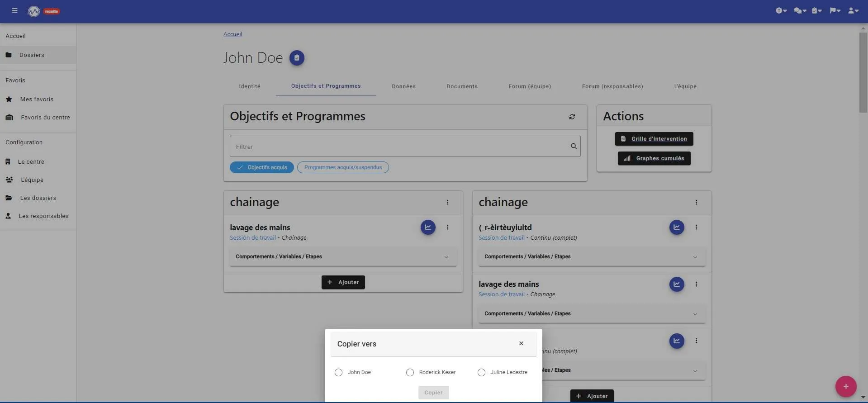
Task: Open the Forum (responsables) tab
Action: [x=612, y=86]
